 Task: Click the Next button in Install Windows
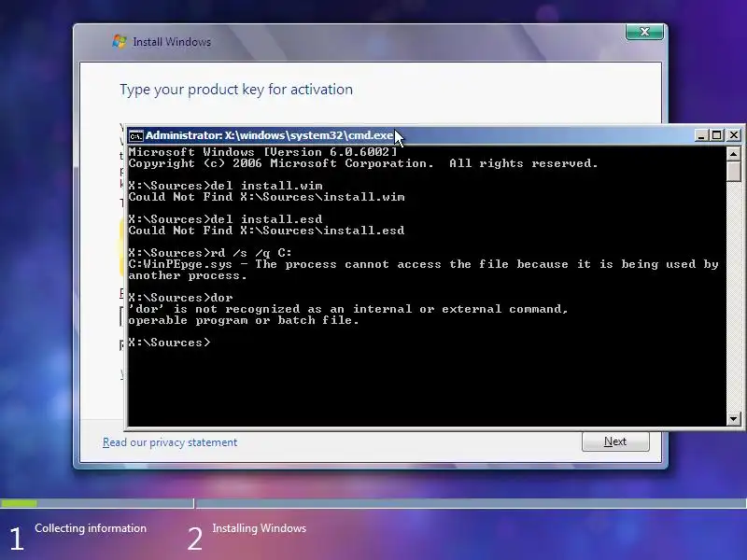click(x=615, y=441)
